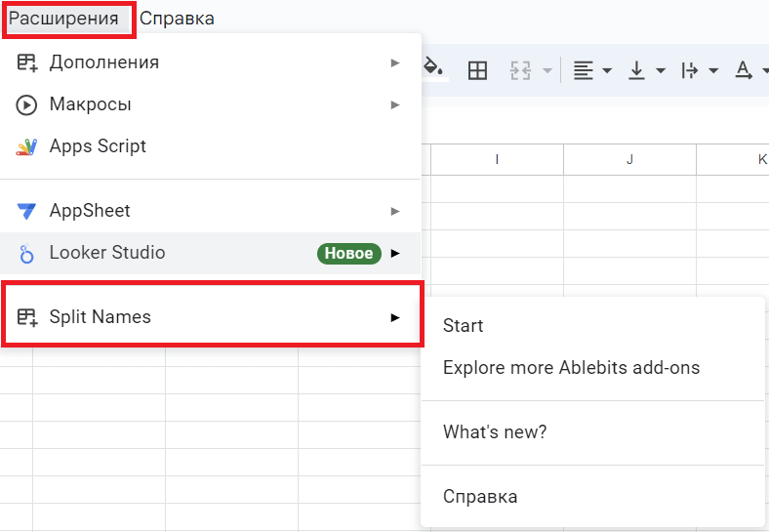Click the Apps Script icon in menu
Screen dimensions: 769x532
(x=26, y=146)
